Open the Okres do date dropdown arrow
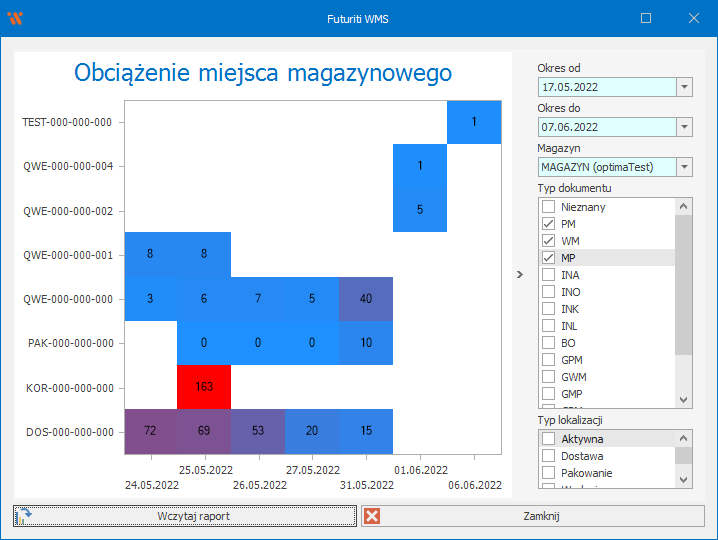The image size is (718, 540). (x=684, y=127)
